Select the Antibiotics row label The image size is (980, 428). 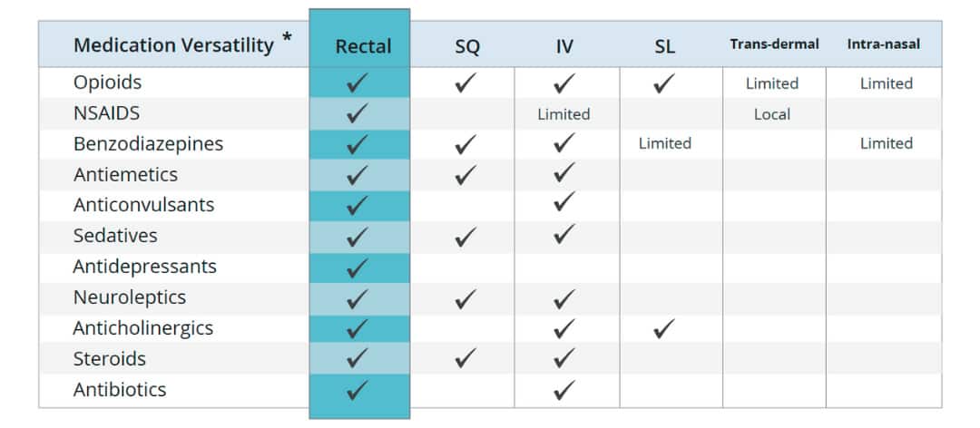pyautogui.click(x=120, y=390)
